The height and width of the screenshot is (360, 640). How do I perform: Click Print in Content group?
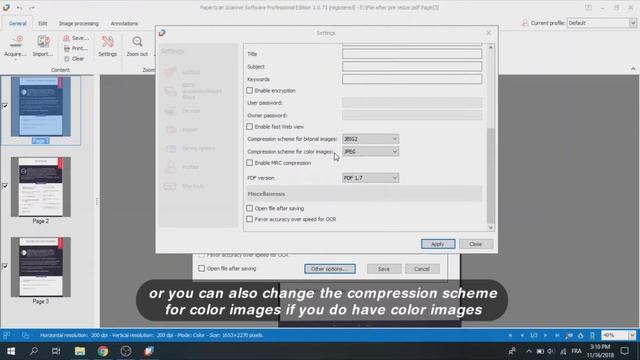click(x=76, y=48)
